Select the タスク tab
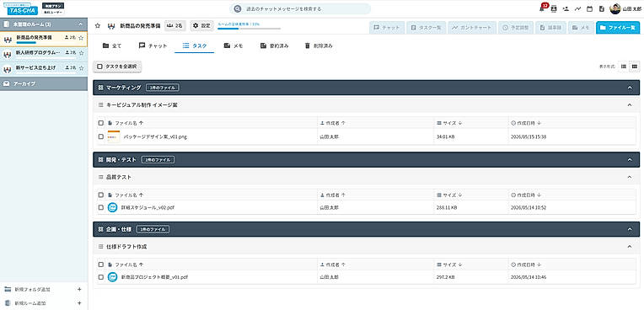This screenshot has width=644, height=310. (195, 46)
